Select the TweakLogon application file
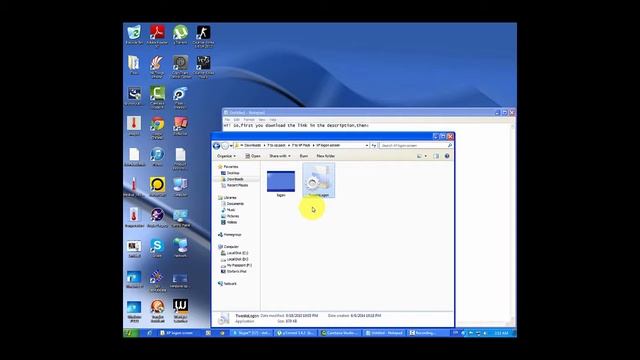 click(x=318, y=180)
